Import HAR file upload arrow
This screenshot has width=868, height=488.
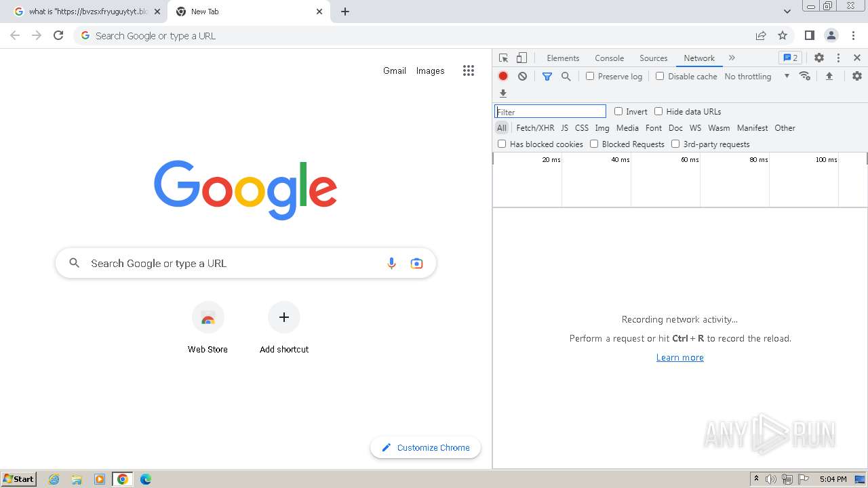[x=829, y=77]
